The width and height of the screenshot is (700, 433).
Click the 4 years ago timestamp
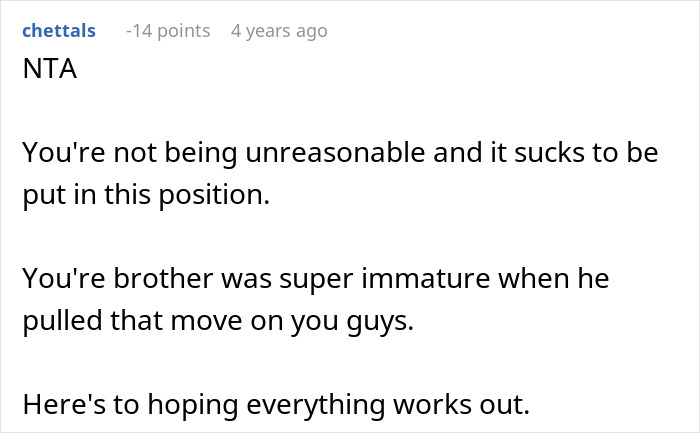(x=279, y=31)
